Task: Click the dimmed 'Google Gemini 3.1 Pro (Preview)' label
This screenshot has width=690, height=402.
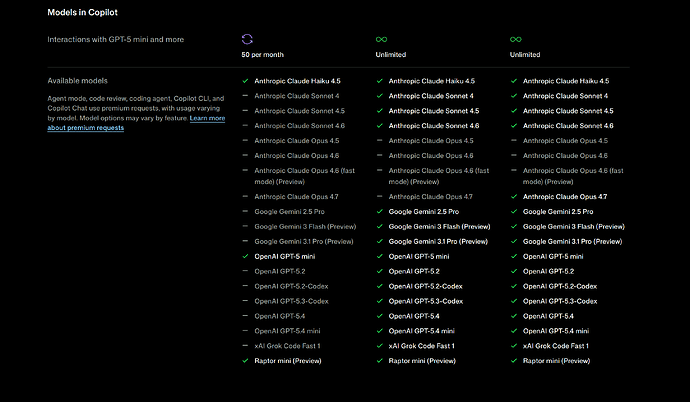Action: pos(304,241)
